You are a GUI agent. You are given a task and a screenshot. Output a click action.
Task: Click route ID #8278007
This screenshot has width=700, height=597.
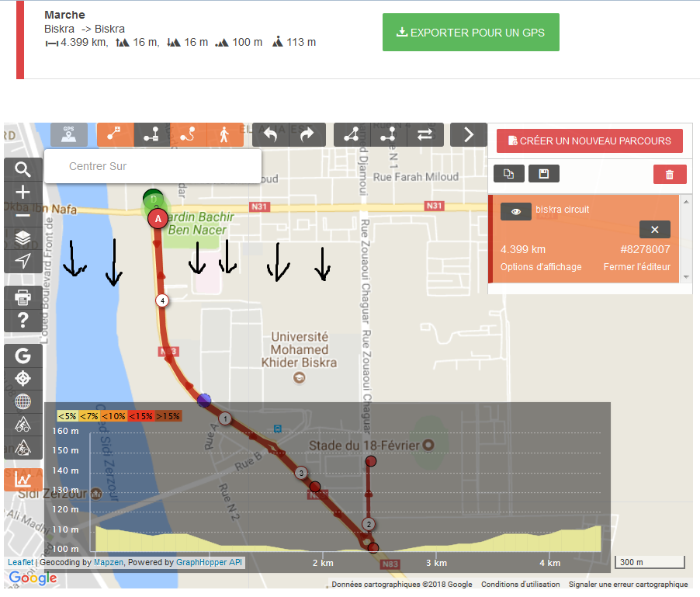[645, 249]
